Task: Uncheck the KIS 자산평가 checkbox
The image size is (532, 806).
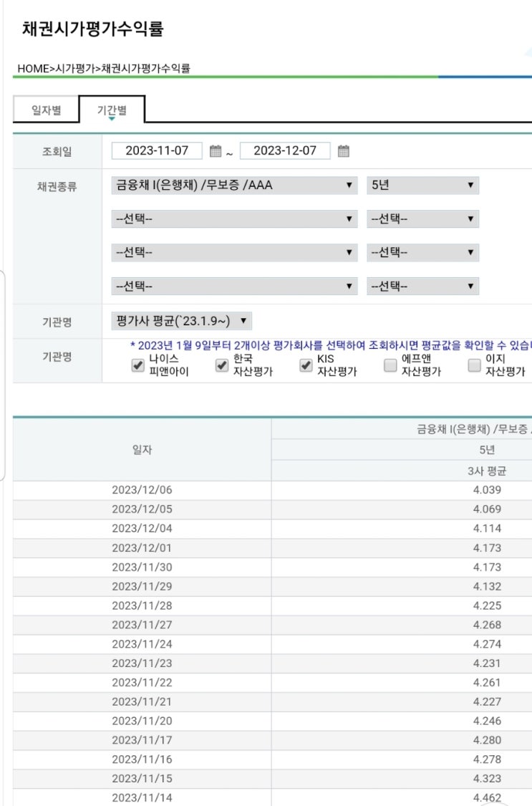Action: coord(306,365)
